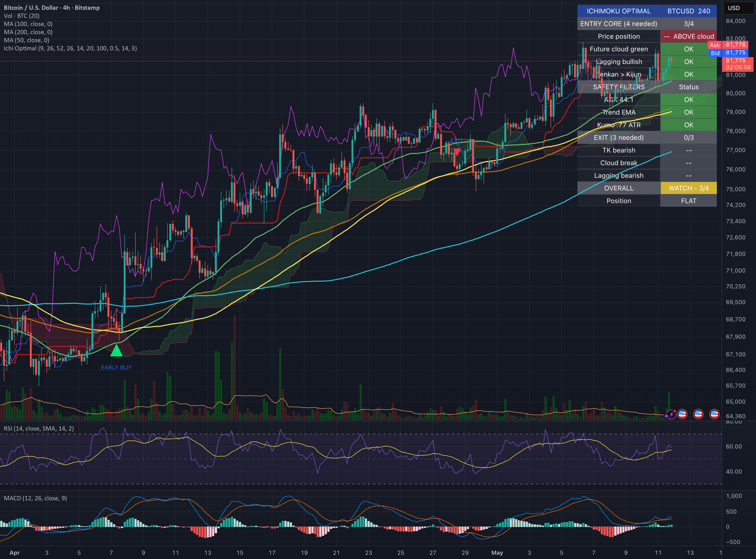
Task: Select the MA (200, close, 0) legend
Action: click(28, 32)
